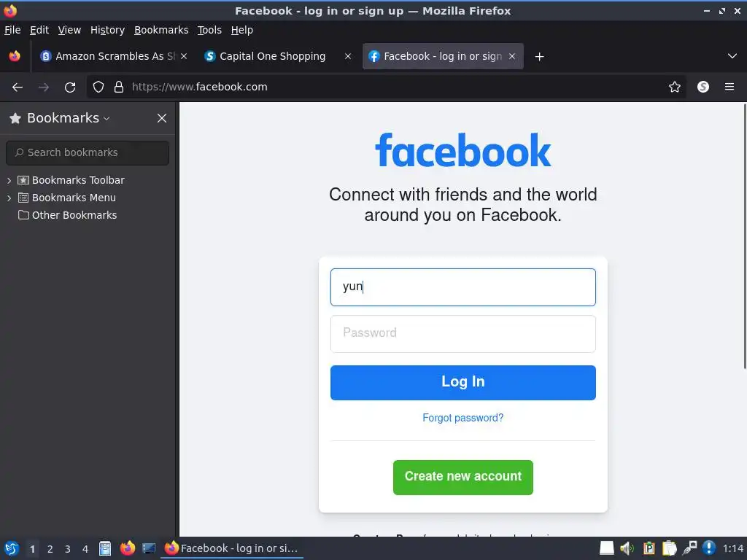Viewport: 747px width, 560px height.
Task: Open the Firefox hamburger application menu
Action: (729, 87)
